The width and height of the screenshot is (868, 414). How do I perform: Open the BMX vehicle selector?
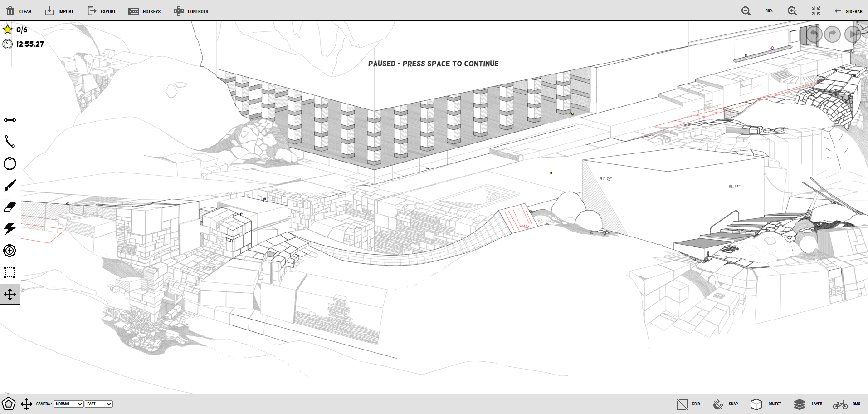coord(846,404)
